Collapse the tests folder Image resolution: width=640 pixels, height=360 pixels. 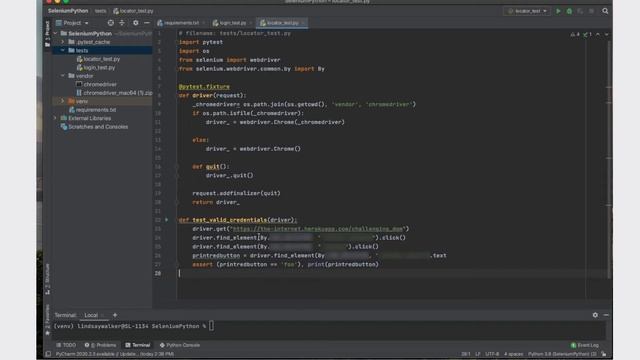tap(63, 50)
